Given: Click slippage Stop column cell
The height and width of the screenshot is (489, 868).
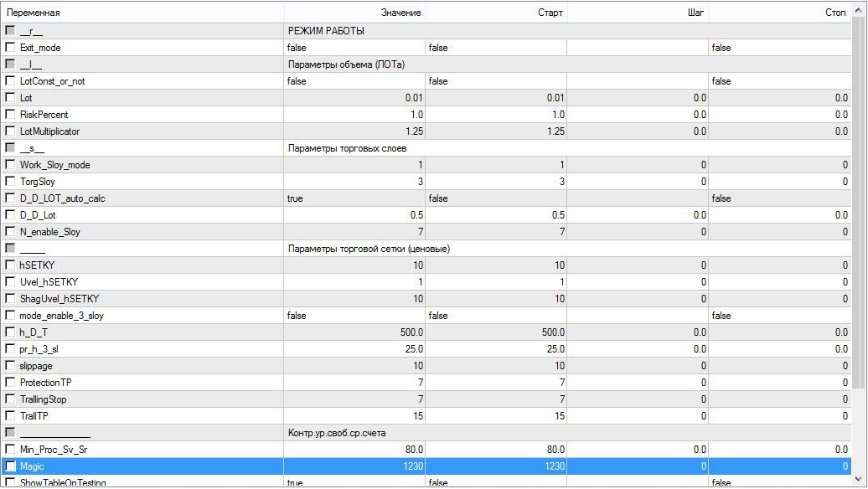Looking at the screenshot, I should tap(779, 366).
